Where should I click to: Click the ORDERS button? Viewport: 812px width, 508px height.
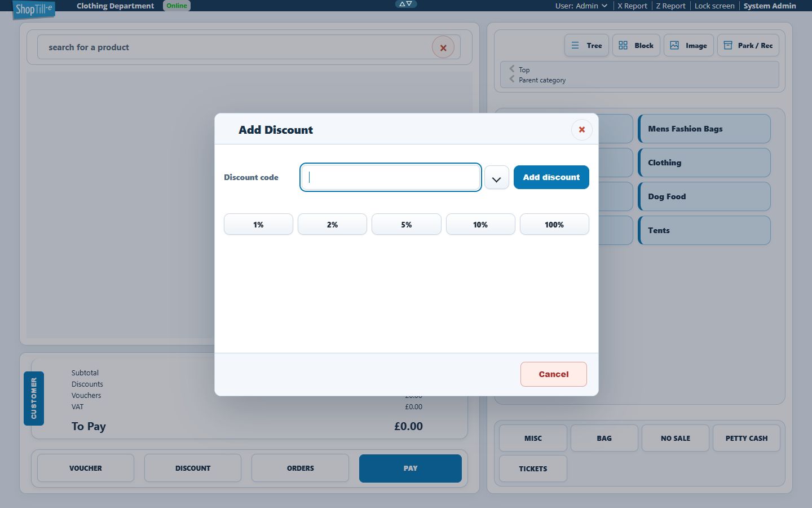300,468
